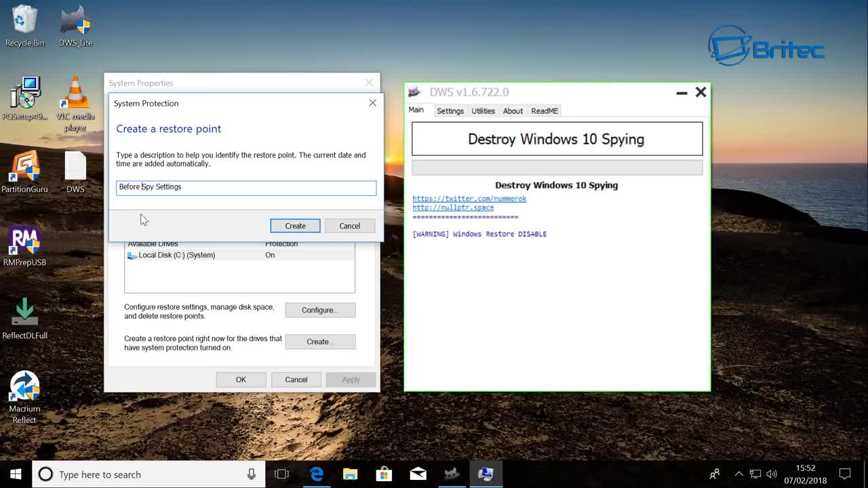Open the Microsoft Store taskbar icon
The width and height of the screenshot is (868, 488).
384,474
